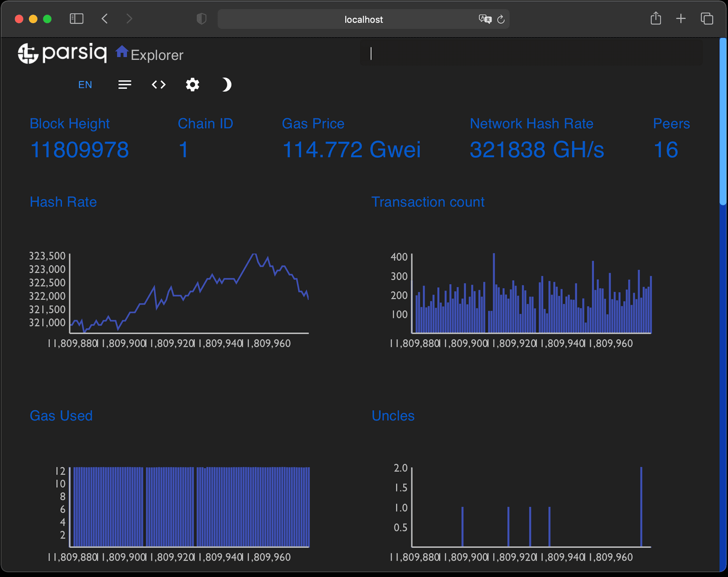728x577 pixels.
Task: Click the tallest Uncles bar
Action: coord(641,507)
